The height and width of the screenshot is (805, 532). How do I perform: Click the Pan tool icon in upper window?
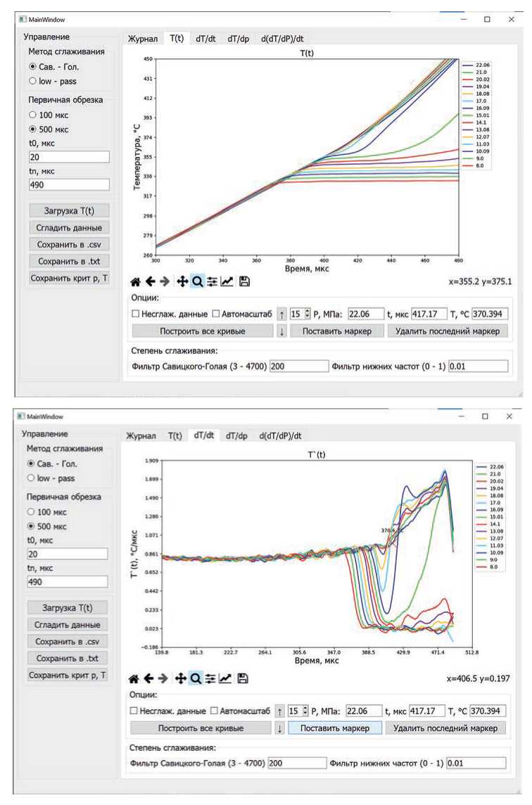tap(182, 282)
